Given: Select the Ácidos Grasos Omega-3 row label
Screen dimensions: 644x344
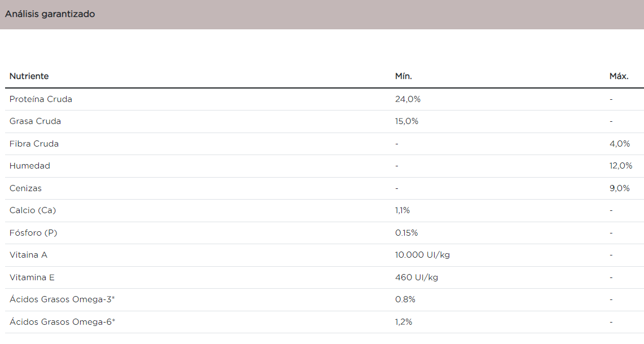Looking at the screenshot, I should pos(62,299).
